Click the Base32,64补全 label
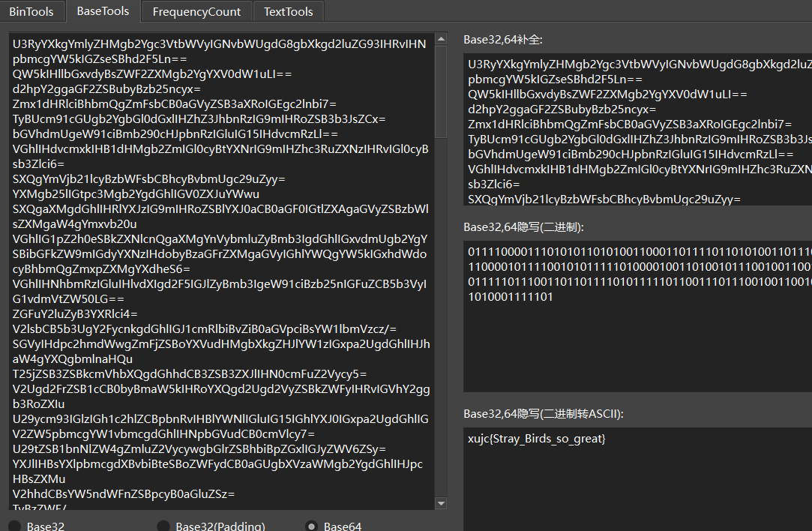The image size is (812, 531). click(502, 40)
